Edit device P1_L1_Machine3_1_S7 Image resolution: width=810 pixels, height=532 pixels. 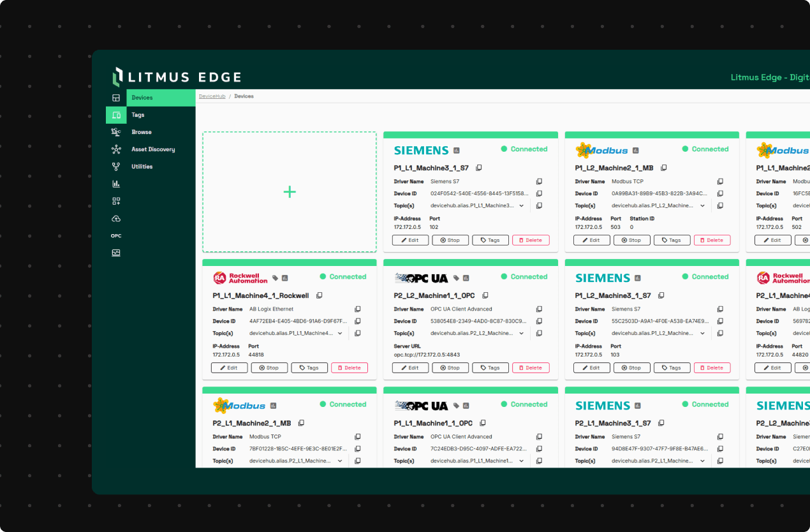pyautogui.click(x=410, y=240)
